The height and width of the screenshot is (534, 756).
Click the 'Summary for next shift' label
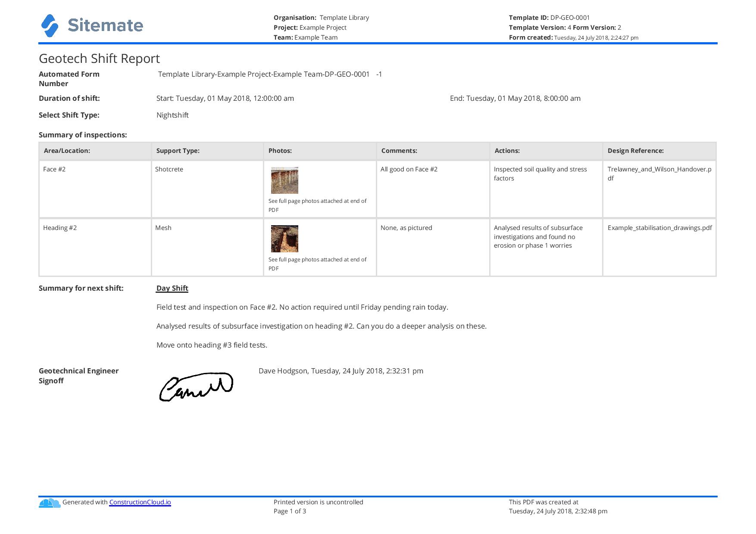coord(81,288)
